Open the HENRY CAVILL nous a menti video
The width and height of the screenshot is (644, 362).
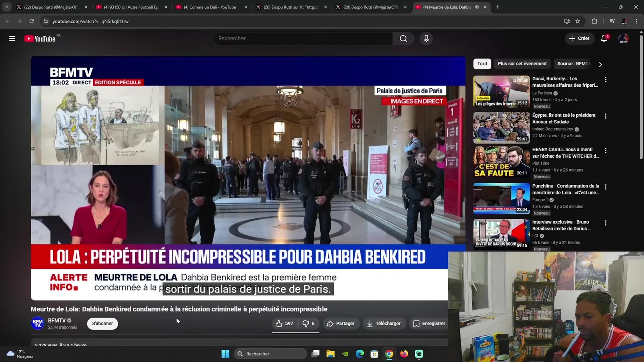coord(566,153)
